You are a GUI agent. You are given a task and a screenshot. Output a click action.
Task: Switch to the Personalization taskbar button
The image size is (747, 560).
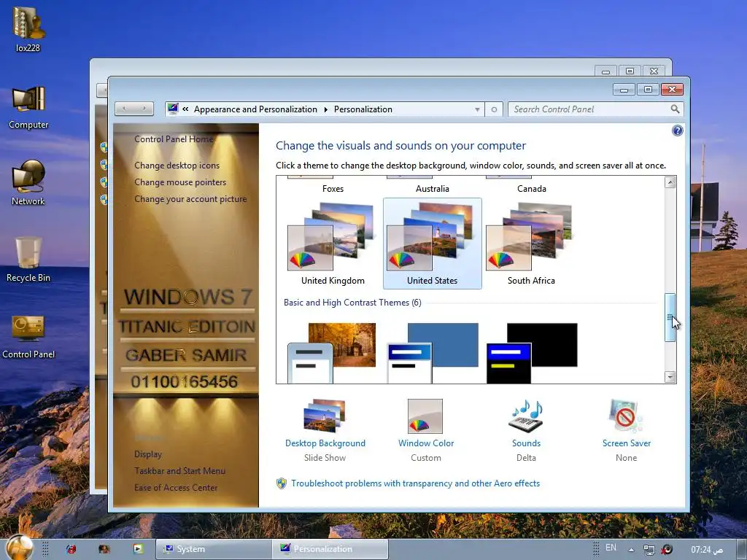click(x=330, y=549)
